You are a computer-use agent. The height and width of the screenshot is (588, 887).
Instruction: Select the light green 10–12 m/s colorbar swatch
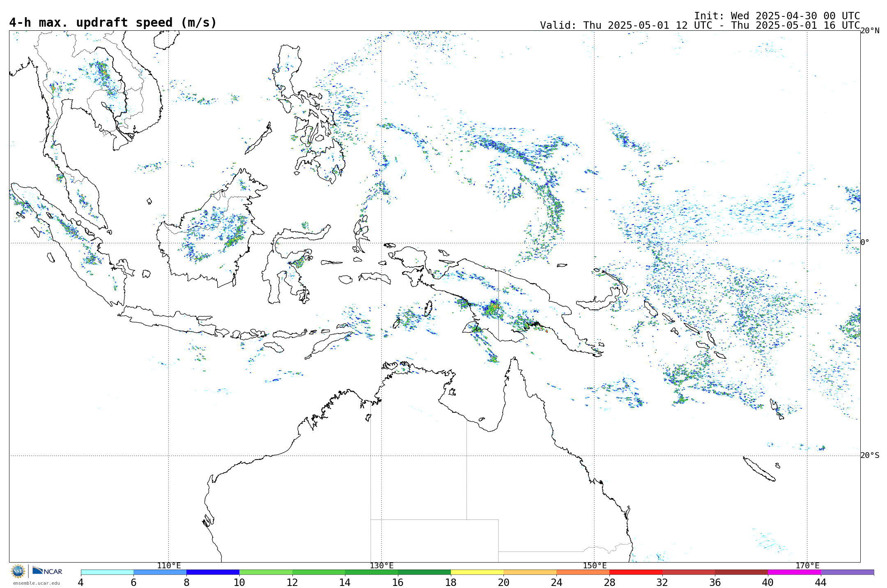pyautogui.click(x=266, y=572)
